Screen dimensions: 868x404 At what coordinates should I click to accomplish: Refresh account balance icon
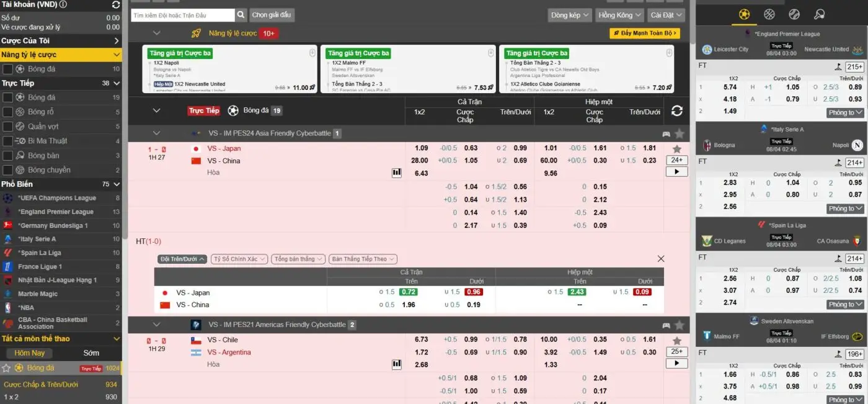click(115, 5)
